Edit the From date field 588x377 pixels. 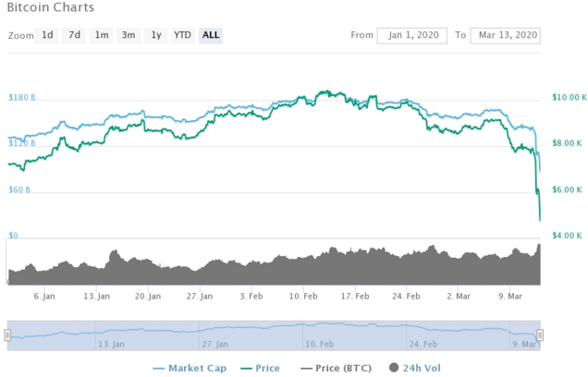tap(412, 36)
